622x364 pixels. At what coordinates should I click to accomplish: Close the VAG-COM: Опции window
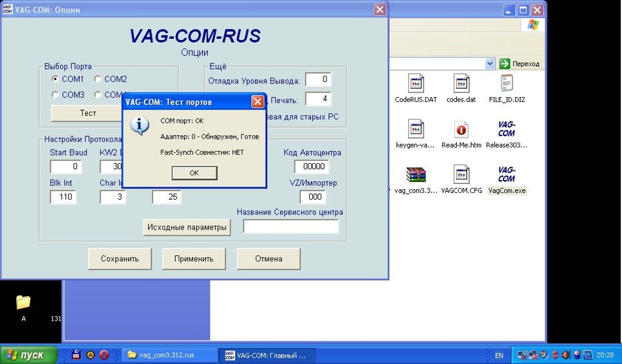point(380,9)
